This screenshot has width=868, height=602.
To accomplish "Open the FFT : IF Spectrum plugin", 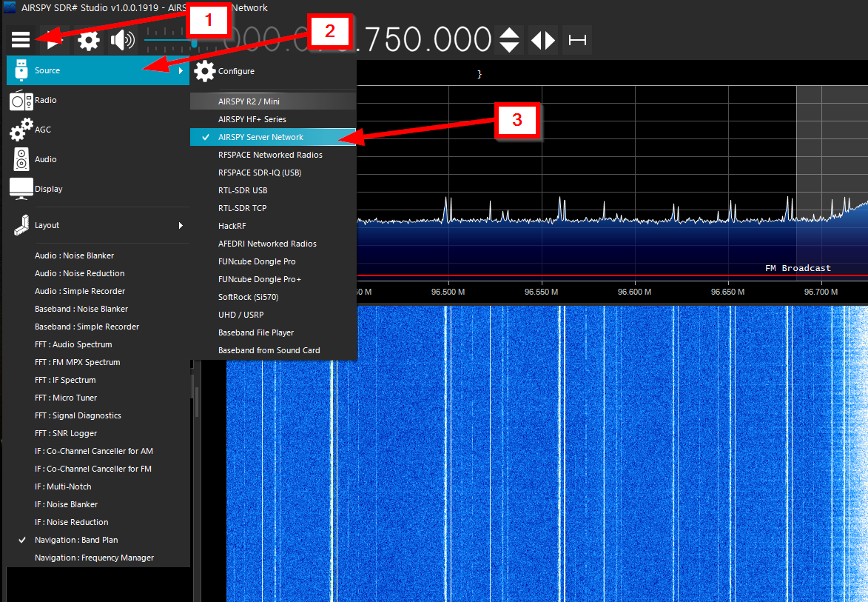I will [x=66, y=379].
